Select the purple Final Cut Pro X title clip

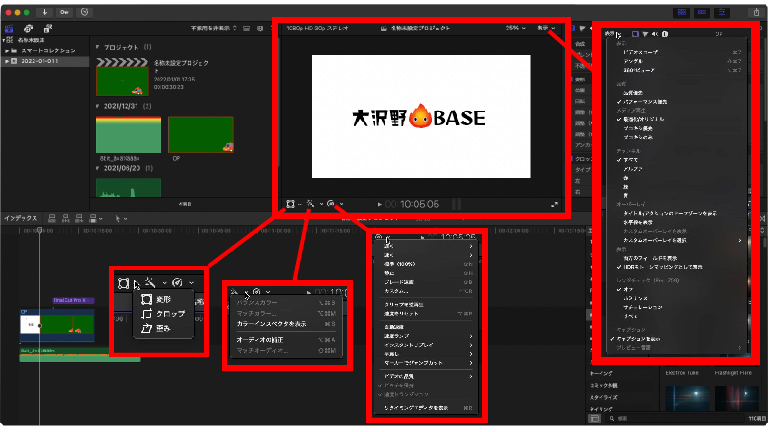pos(73,300)
